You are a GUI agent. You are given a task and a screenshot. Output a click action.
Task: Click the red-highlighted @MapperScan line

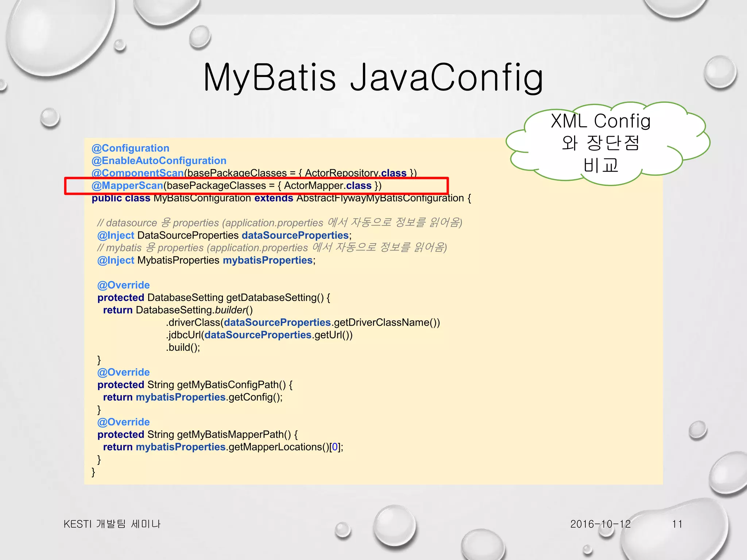[236, 186]
